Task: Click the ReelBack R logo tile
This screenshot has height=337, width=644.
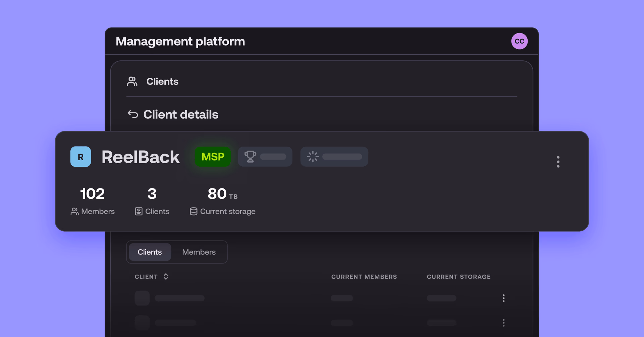Action: pyautogui.click(x=80, y=157)
